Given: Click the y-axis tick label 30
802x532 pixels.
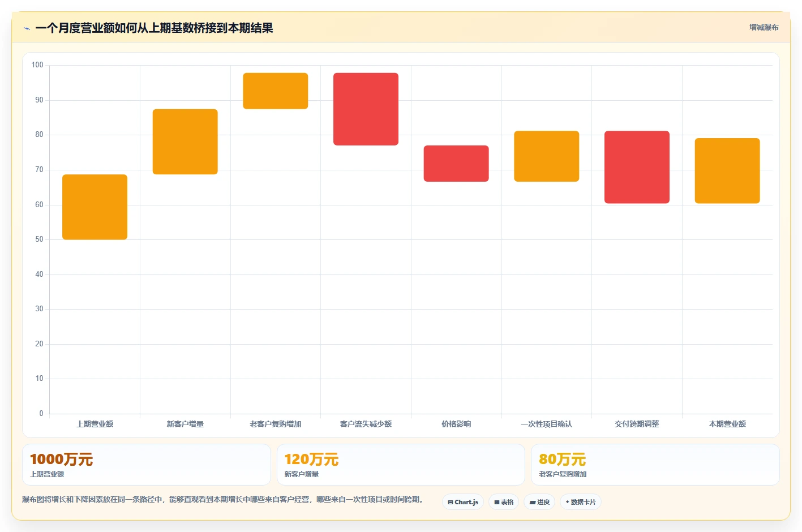Looking at the screenshot, I should click(x=39, y=309).
